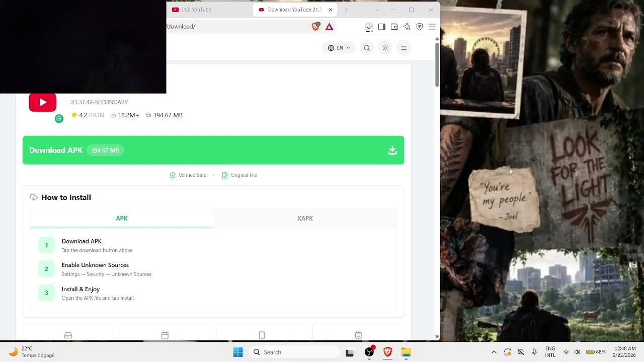Click the microphone tray icon

coord(534,352)
